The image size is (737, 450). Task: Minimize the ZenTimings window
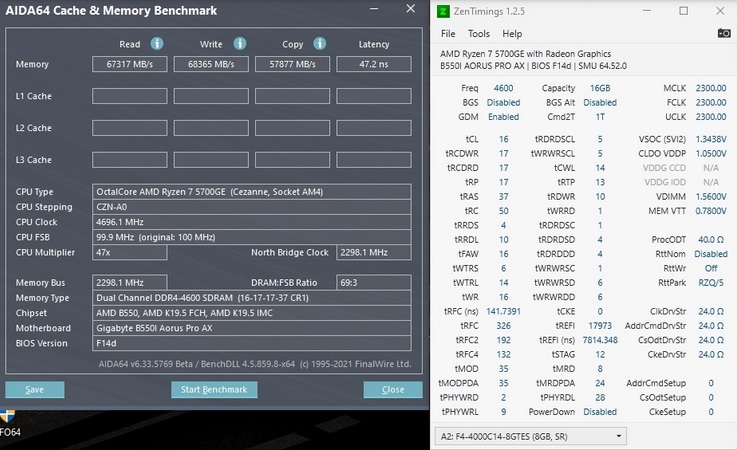click(647, 11)
